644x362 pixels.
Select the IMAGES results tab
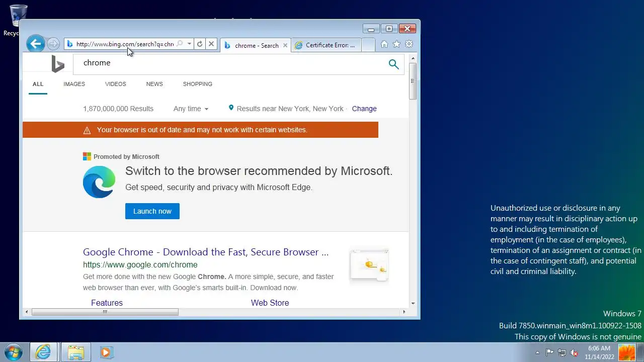(74, 84)
